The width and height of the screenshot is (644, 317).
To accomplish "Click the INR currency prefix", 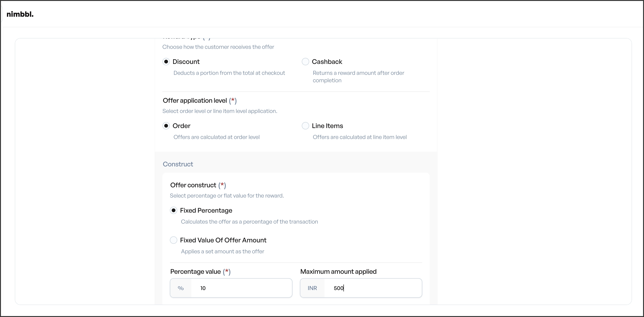I will coord(312,288).
